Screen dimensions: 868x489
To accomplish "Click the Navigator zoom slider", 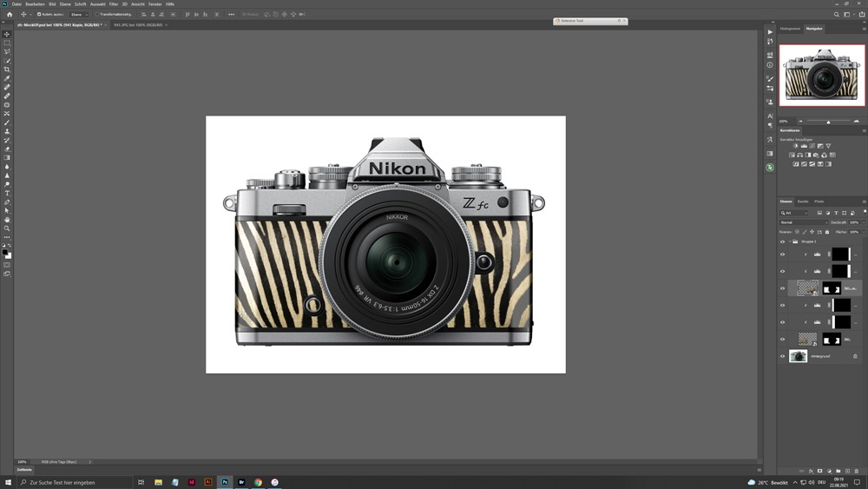I will pos(828,122).
